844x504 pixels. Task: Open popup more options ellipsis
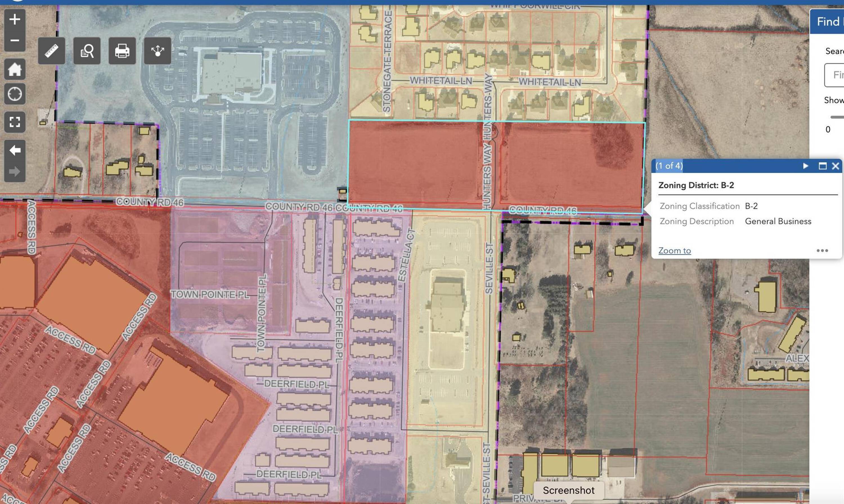click(x=822, y=251)
